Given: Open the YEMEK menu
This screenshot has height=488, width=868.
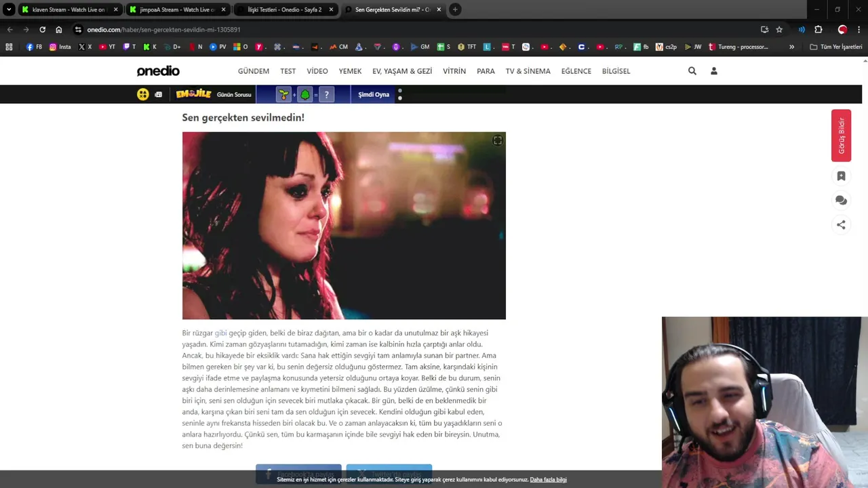Looking at the screenshot, I should click(350, 71).
